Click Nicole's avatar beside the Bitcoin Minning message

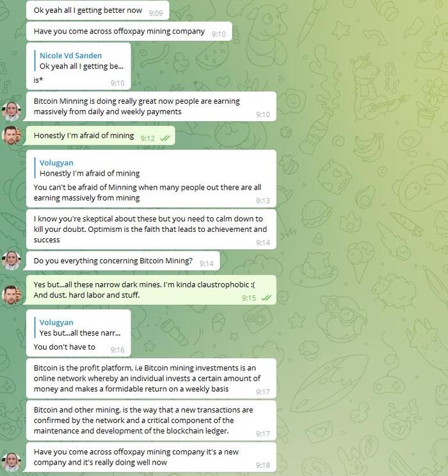(12, 111)
